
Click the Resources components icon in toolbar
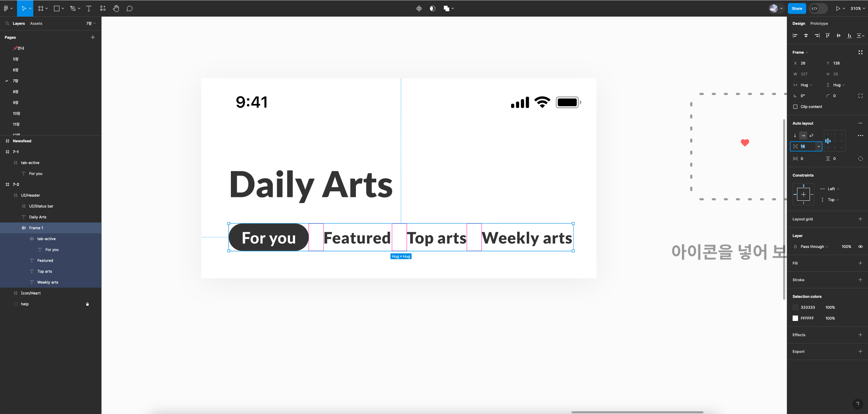tap(103, 8)
